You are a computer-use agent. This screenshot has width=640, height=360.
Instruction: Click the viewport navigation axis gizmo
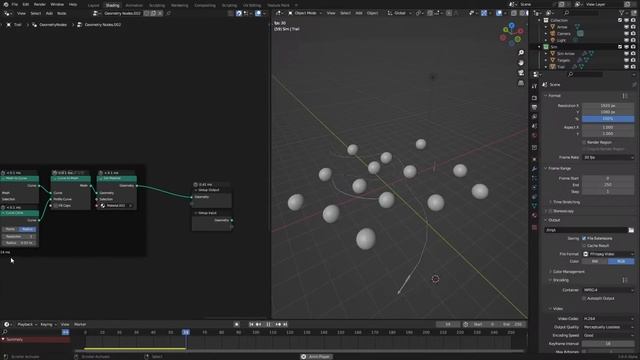coord(511,33)
